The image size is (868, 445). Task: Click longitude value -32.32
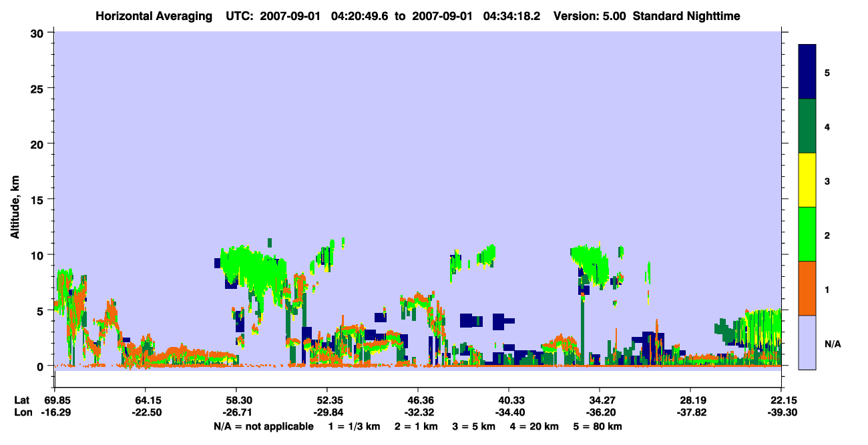[x=418, y=413]
